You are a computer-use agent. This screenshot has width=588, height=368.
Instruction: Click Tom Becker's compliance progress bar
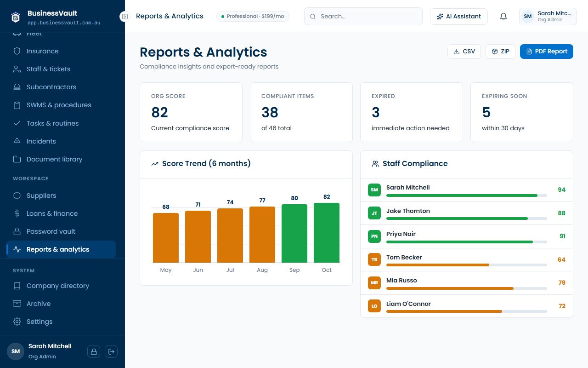pos(467,265)
